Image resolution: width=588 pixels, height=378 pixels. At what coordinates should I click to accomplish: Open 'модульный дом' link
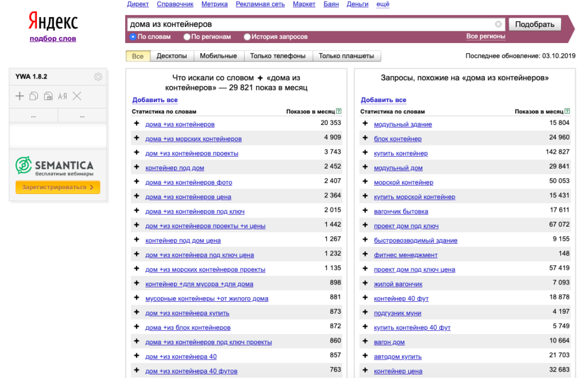click(399, 168)
